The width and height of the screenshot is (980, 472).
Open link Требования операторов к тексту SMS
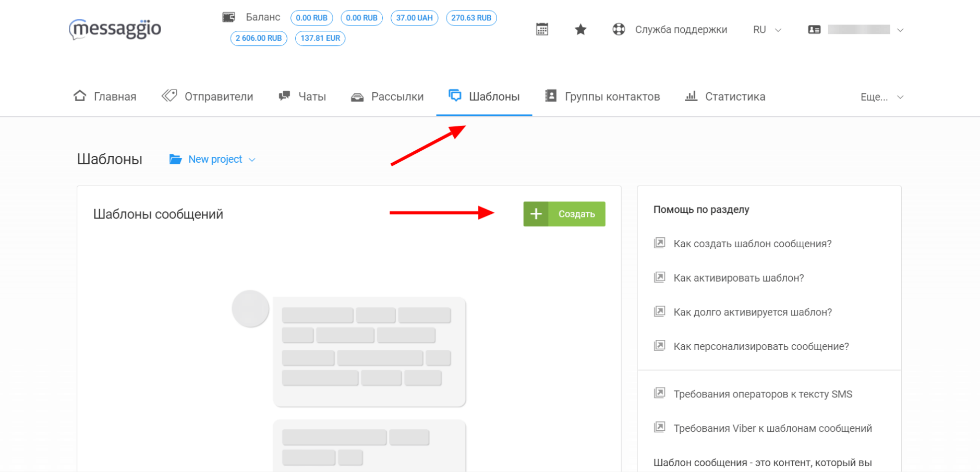763,394
